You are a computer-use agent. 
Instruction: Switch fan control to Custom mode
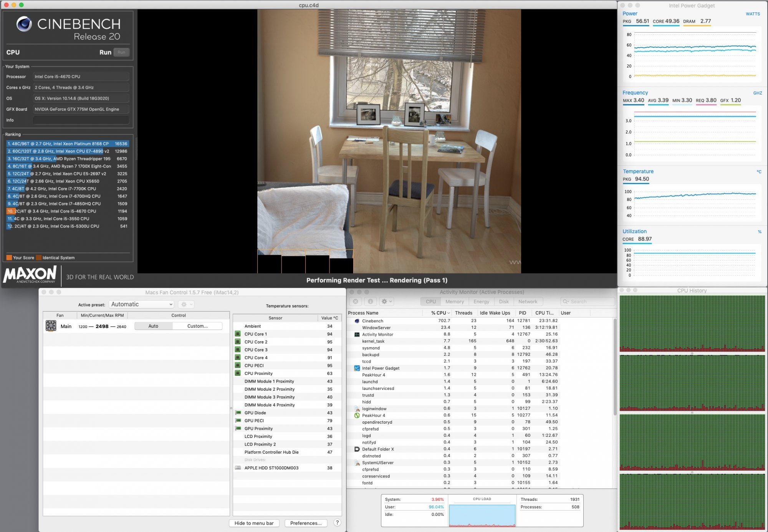tap(197, 326)
